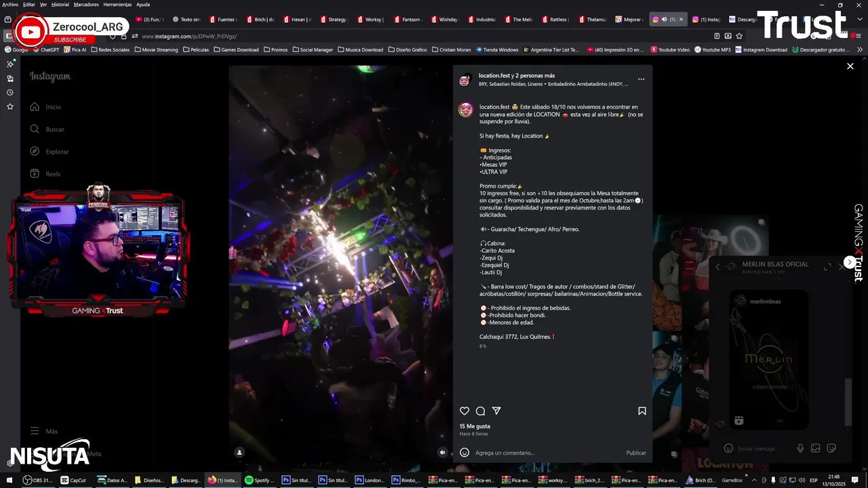The width and height of the screenshot is (868, 488).
Task: Open the Herramientas menu
Action: tap(117, 4)
